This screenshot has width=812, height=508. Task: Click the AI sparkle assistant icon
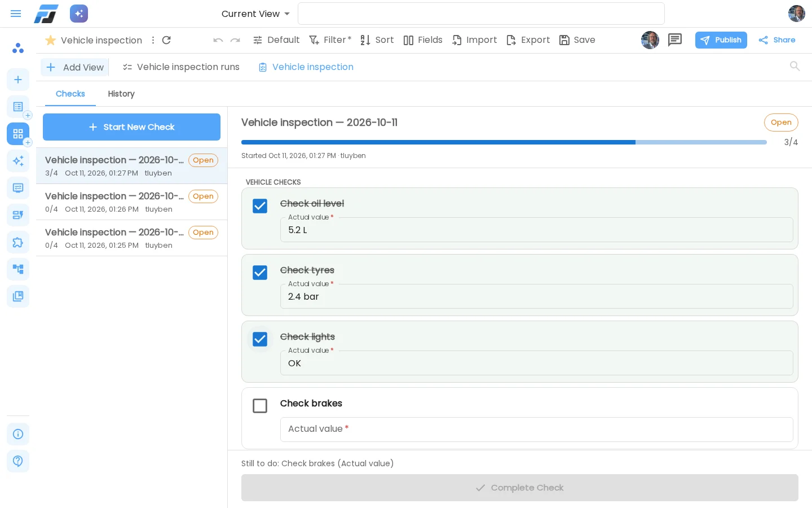(79, 14)
